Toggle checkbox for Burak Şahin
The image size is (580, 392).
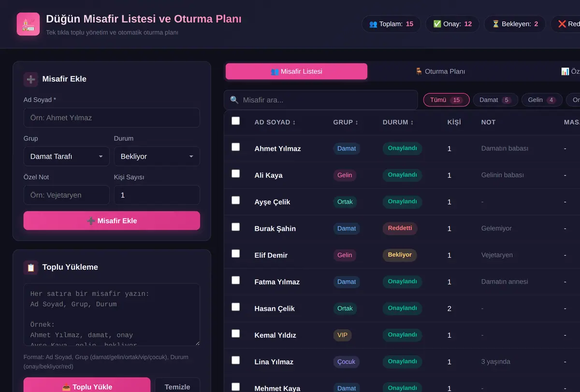(235, 227)
